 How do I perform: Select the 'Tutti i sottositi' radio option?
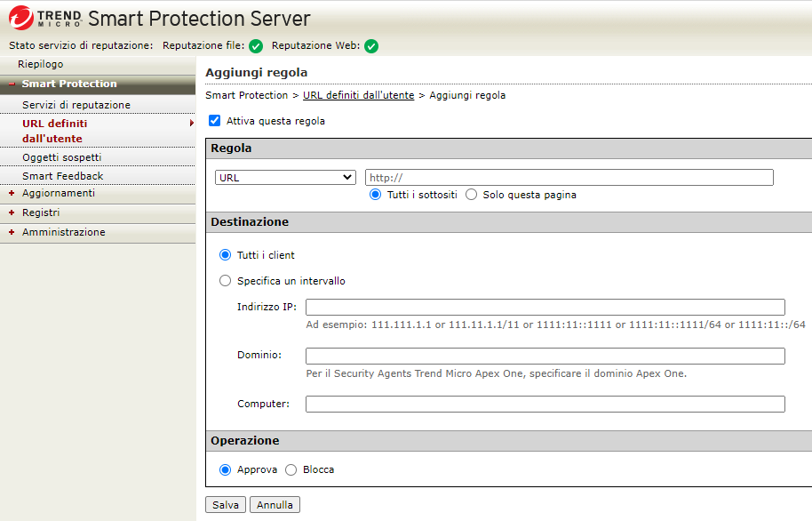click(376, 195)
